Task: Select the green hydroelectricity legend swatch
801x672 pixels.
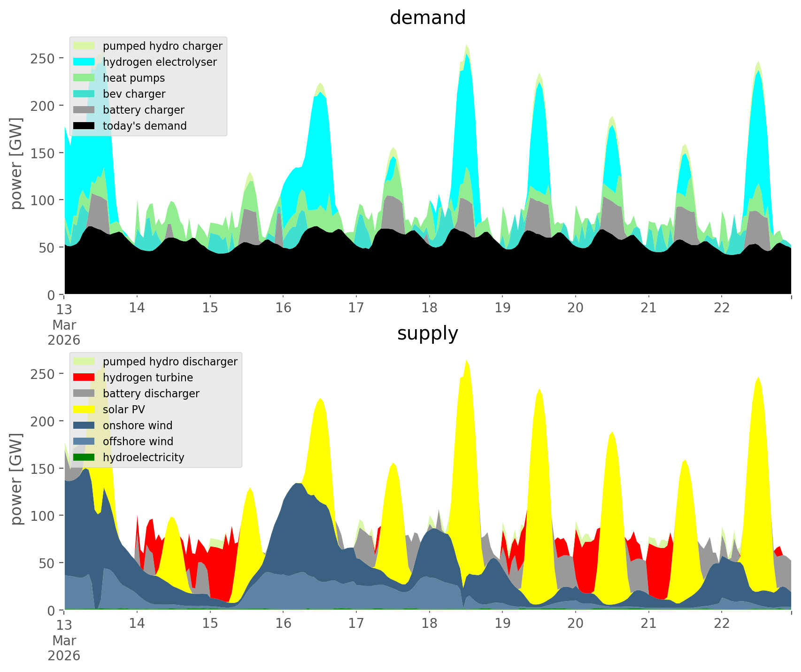Action: click(x=85, y=457)
